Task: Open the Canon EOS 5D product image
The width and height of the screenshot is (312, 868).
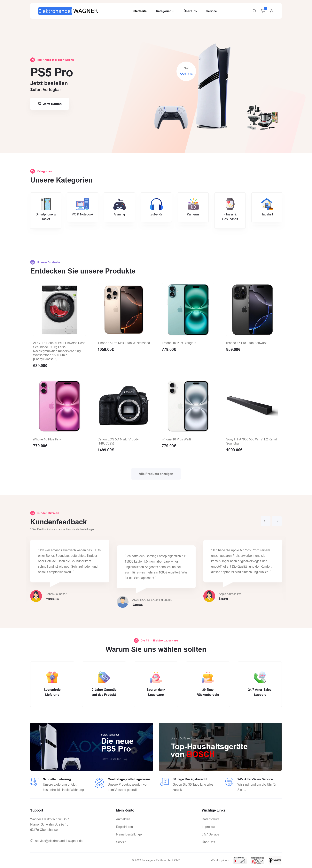Action: tap(124, 406)
